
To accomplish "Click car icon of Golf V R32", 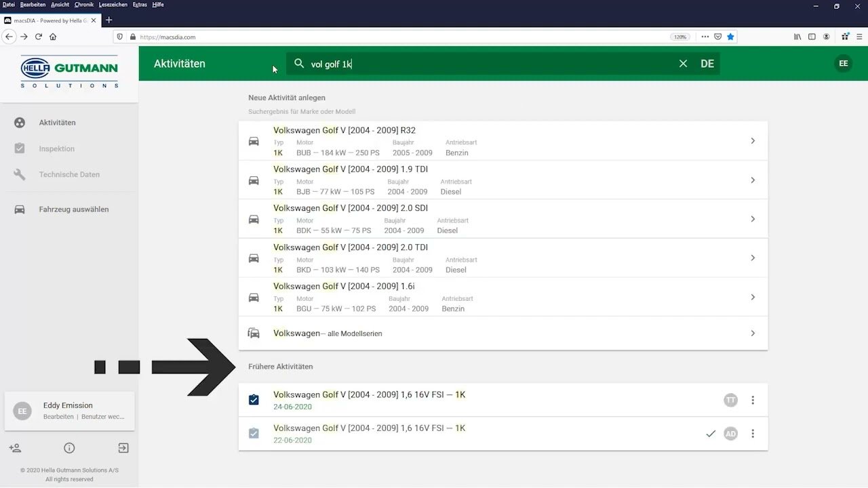I will tap(254, 141).
